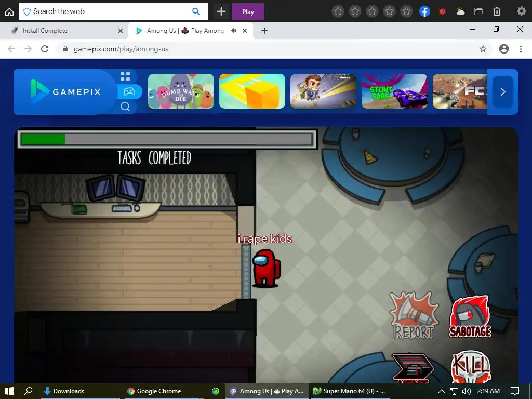Close the Install Complete tab
Image resolution: width=532 pixels, height=399 pixels.
(x=121, y=31)
